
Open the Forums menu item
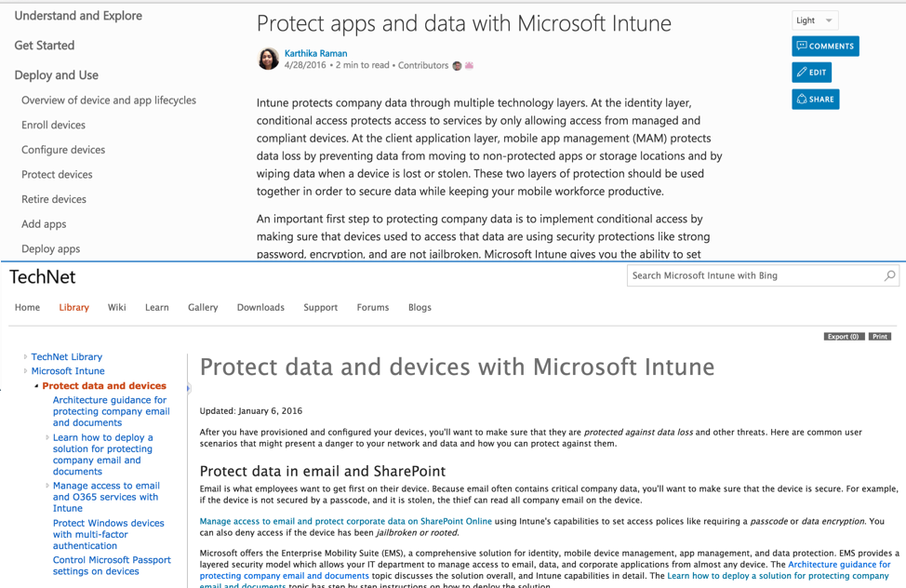click(372, 307)
